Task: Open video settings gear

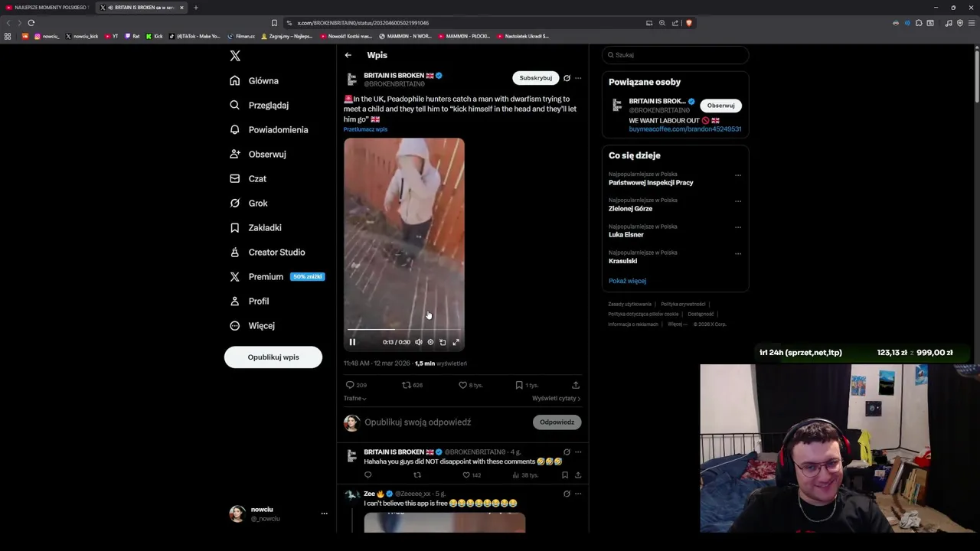Action: [430, 342]
